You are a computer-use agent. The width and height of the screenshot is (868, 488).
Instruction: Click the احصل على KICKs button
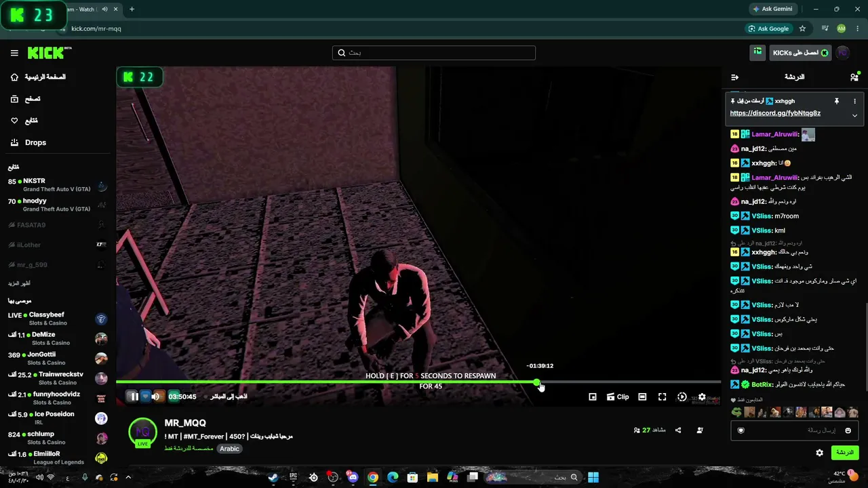tap(801, 53)
